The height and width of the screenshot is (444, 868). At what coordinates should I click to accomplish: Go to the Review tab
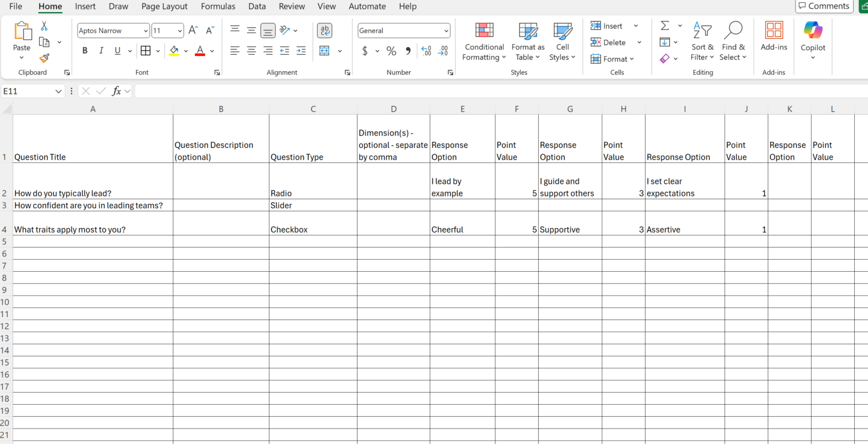click(x=292, y=7)
